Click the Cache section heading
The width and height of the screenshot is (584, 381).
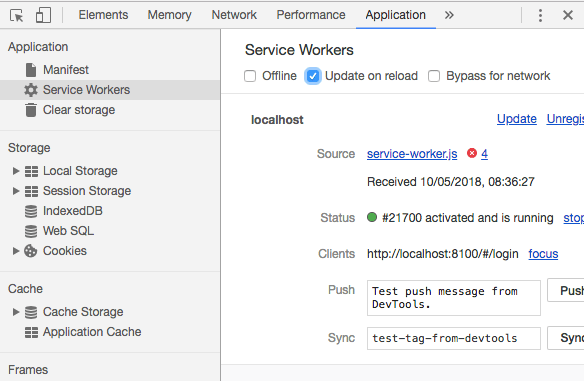(x=25, y=289)
